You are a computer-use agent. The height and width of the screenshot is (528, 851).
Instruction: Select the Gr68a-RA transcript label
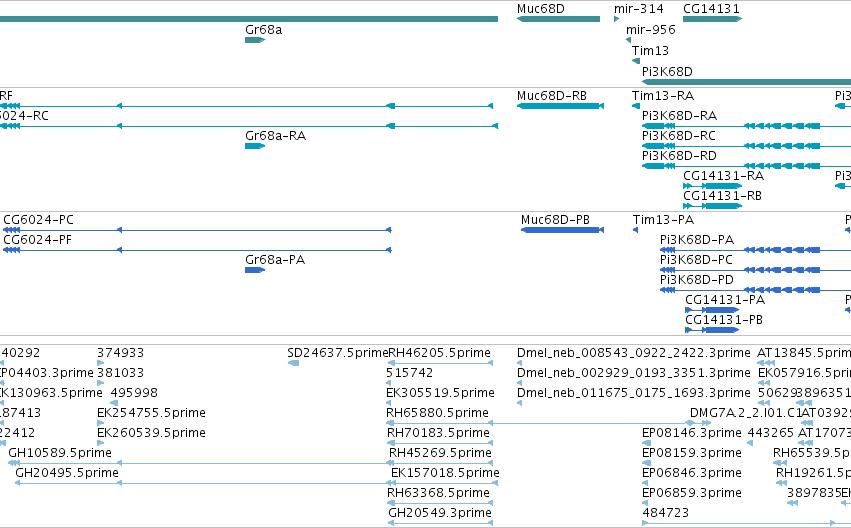click(276, 136)
